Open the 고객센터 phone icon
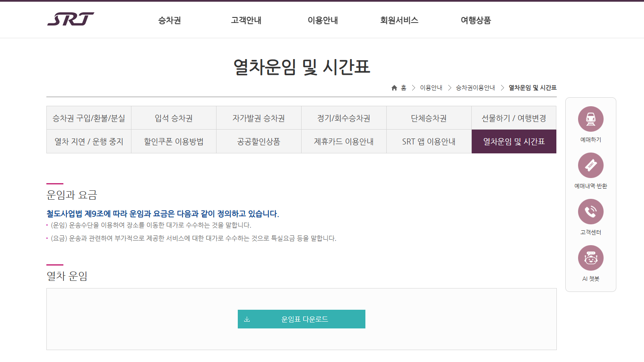The image size is (644, 362). pos(590,211)
